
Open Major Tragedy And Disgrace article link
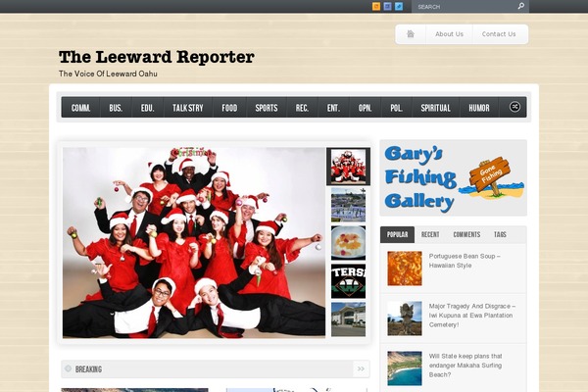pyautogui.click(x=472, y=316)
